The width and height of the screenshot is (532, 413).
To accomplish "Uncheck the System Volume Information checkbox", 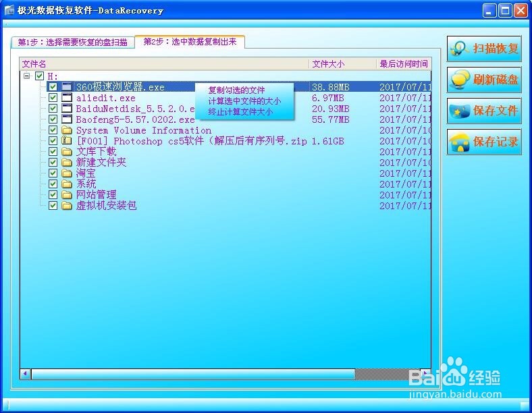I will (53, 130).
